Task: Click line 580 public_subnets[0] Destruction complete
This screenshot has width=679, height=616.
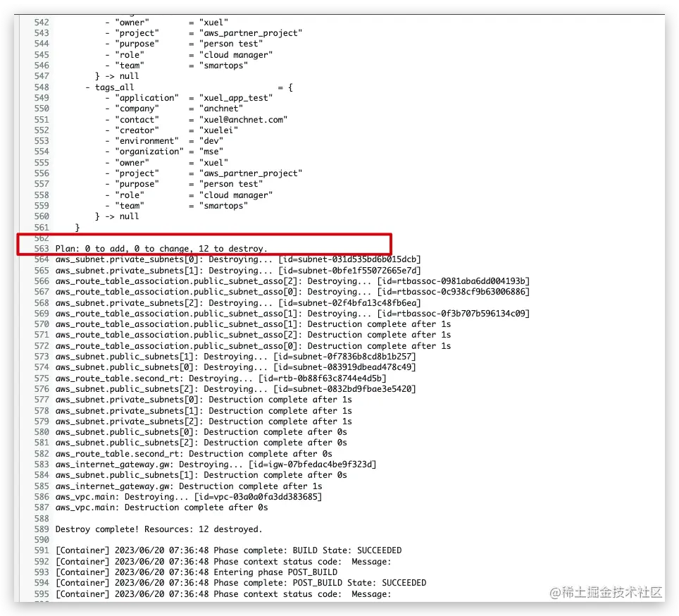Action: pyautogui.click(x=201, y=432)
